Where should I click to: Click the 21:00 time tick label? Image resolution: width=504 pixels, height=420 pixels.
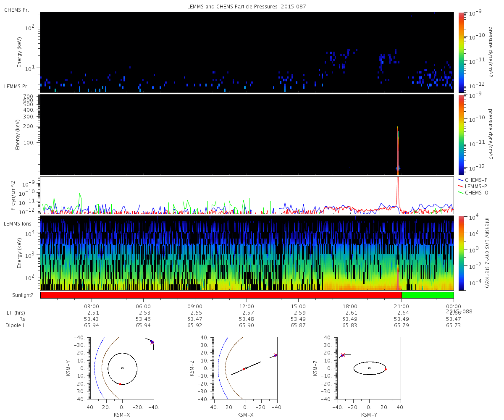(402, 307)
